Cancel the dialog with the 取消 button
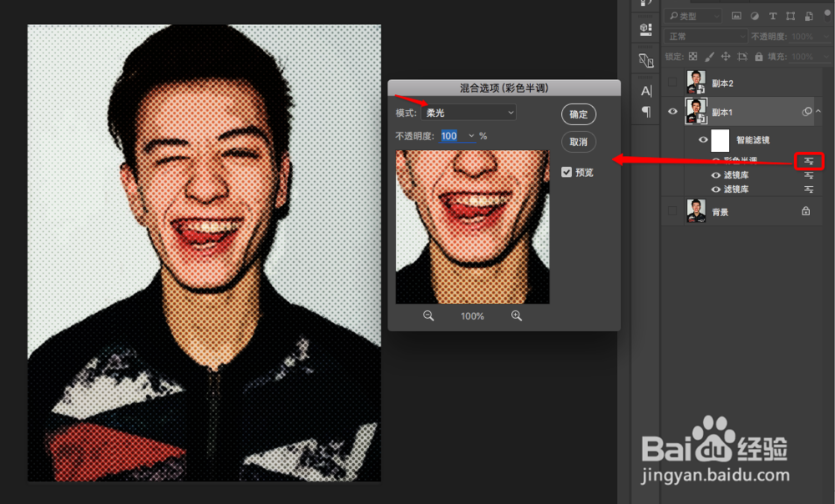The width and height of the screenshot is (835, 504). point(579,142)
